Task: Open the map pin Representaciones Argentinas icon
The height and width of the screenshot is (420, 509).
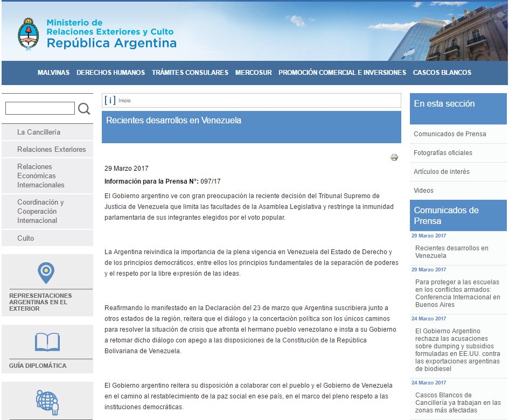Action: point(46,273)
